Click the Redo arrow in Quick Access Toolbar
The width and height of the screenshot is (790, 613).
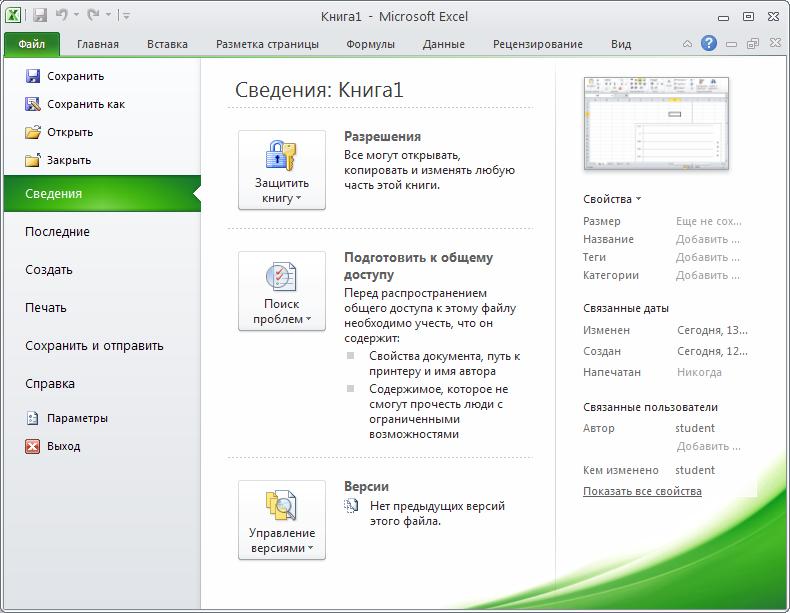94,15
